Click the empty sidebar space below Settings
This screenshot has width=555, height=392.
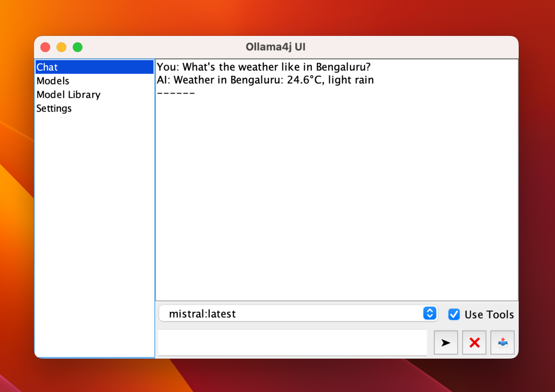point(94,232)
